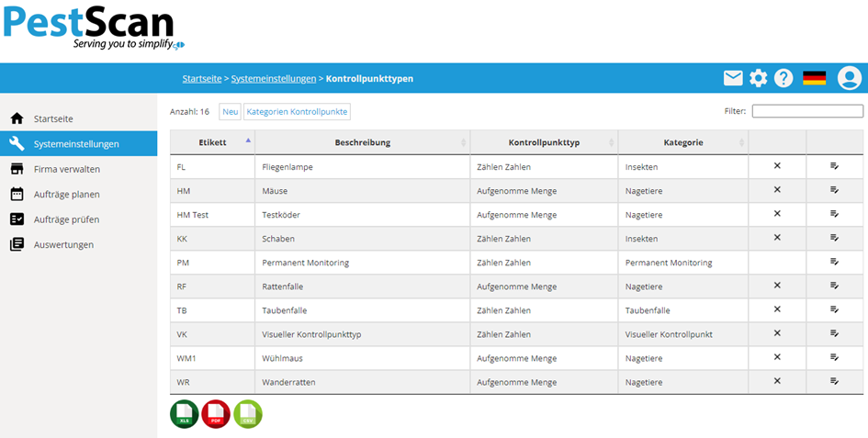Change language via German flag
Screen dimensions: 868x438
tap(815, 78)
